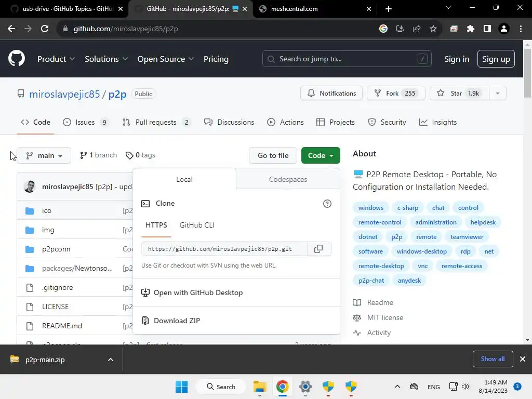
Task: Click the Notifications bell button
Action: [331, 94]
